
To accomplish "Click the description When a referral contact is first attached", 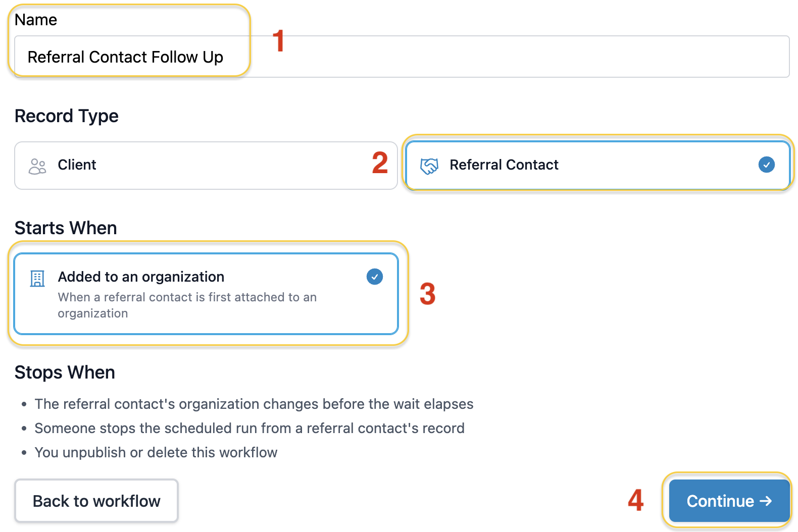I will [x=187, y=305].
